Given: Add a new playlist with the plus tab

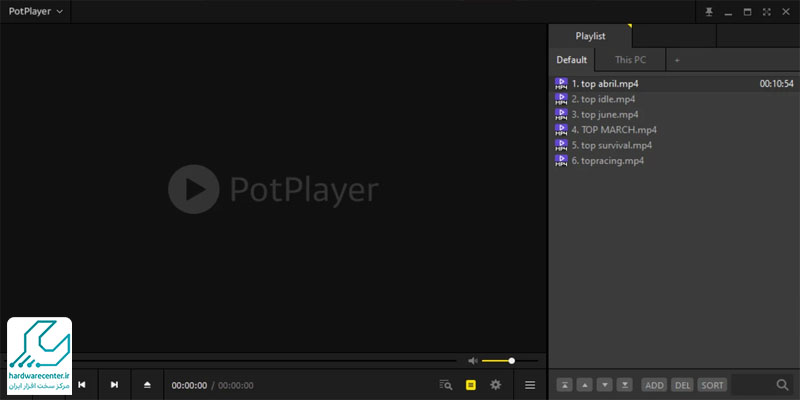Looking at the screenshot, I should [677, 60].
